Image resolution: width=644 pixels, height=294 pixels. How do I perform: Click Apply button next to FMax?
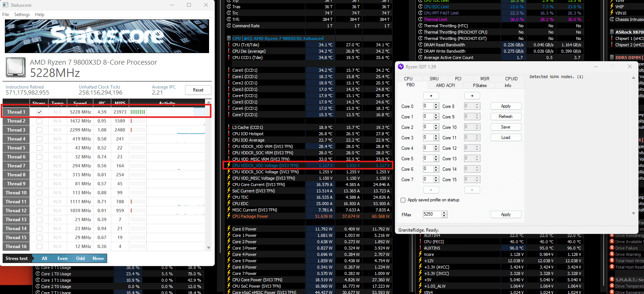point(505,214)
